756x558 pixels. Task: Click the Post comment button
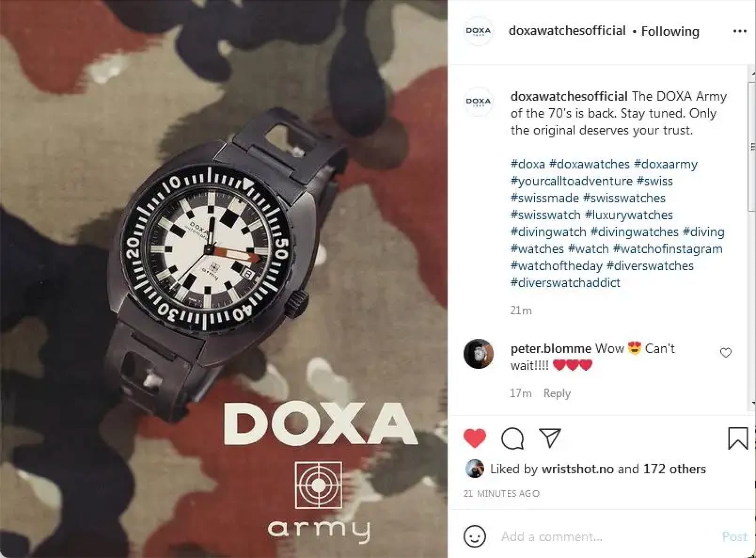pyautogui.click(x=734, y=536)
